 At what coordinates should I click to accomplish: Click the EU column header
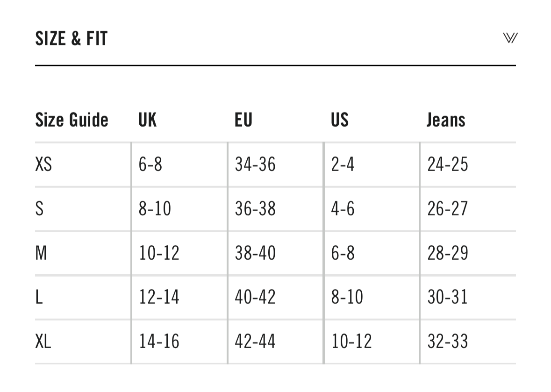(243, 120)
